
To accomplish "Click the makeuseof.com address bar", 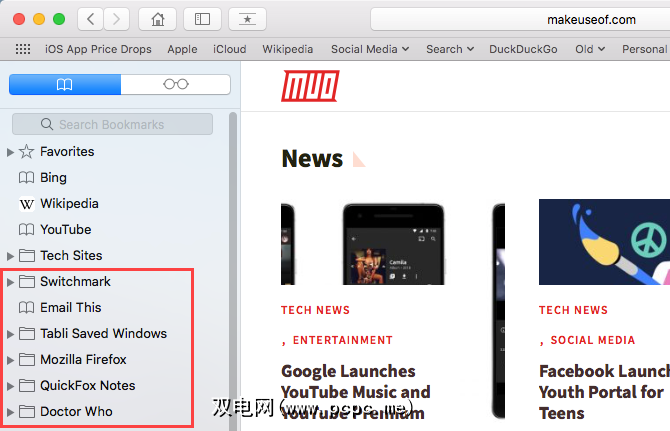I will (520, 19).
